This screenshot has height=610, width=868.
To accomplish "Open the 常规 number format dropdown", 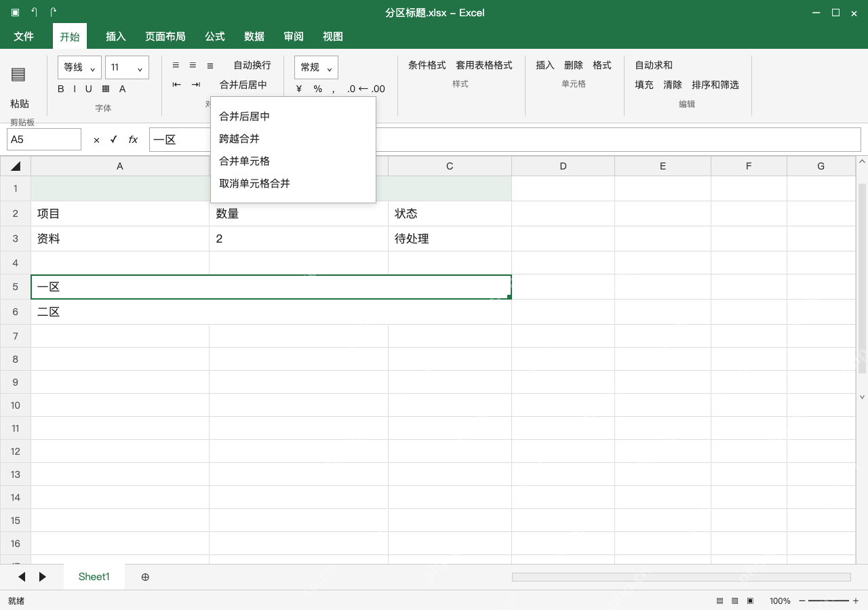I will 316,67.
